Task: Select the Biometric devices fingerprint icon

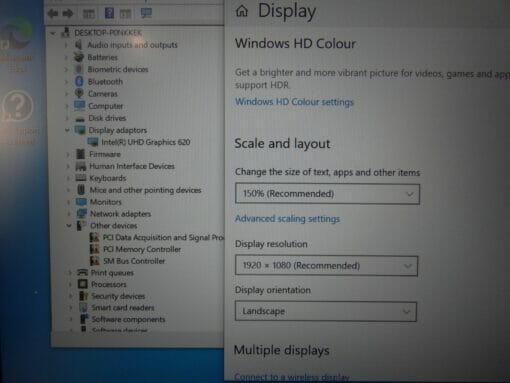Action: tap(79, 69)
